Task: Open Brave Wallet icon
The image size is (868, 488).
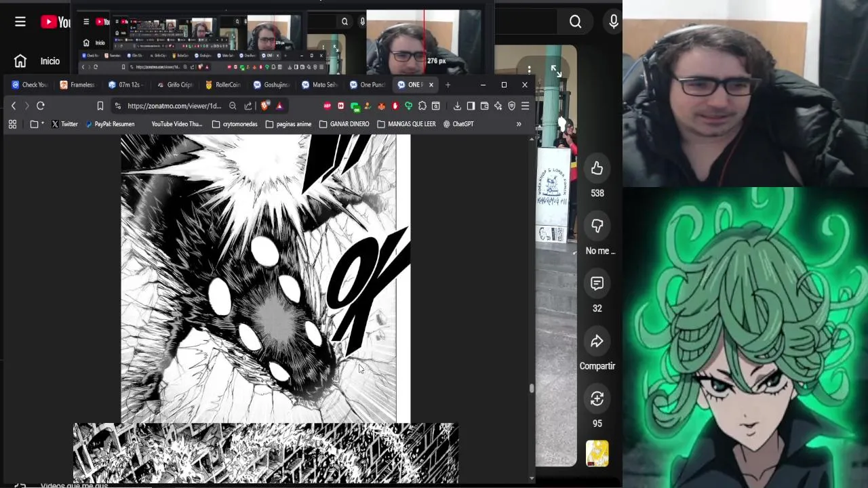Action: point(484,106)
